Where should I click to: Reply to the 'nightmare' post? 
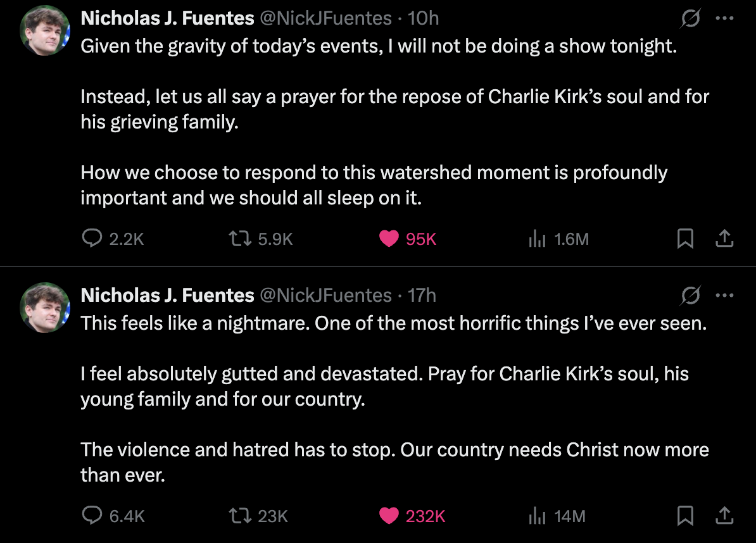93,516
